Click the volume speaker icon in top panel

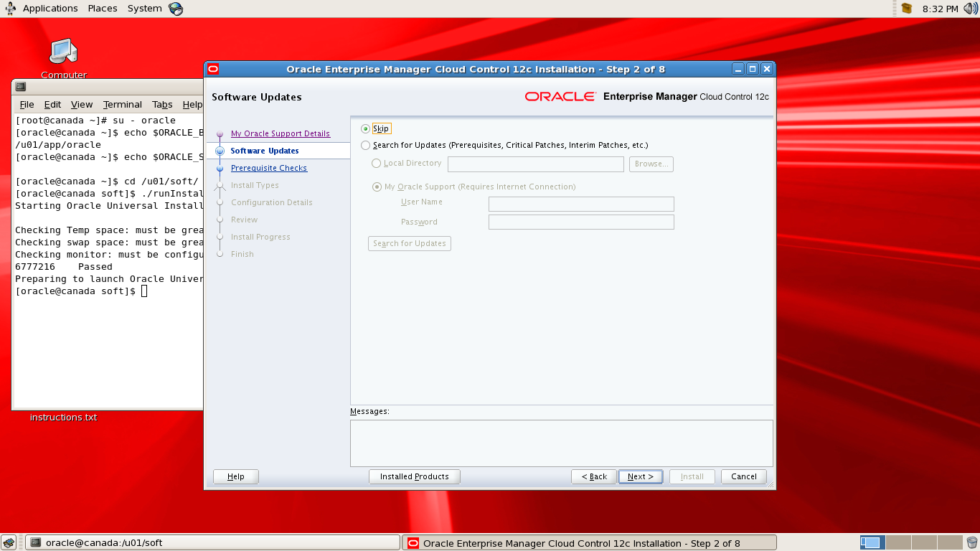coord(970,8)
